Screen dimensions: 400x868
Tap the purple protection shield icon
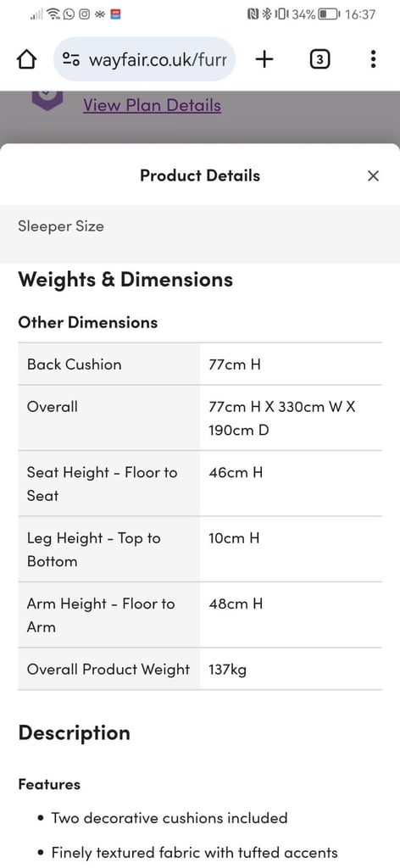(x=47, y=100)
